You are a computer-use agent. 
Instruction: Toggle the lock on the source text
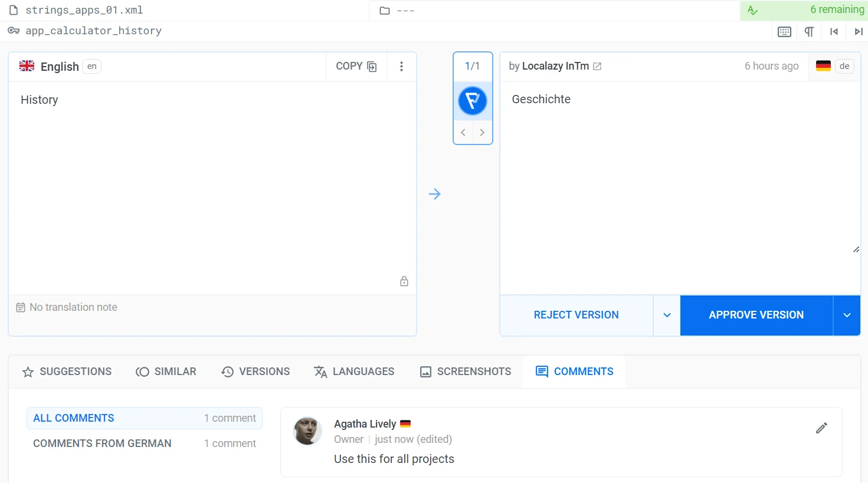[x=404, y=281]
